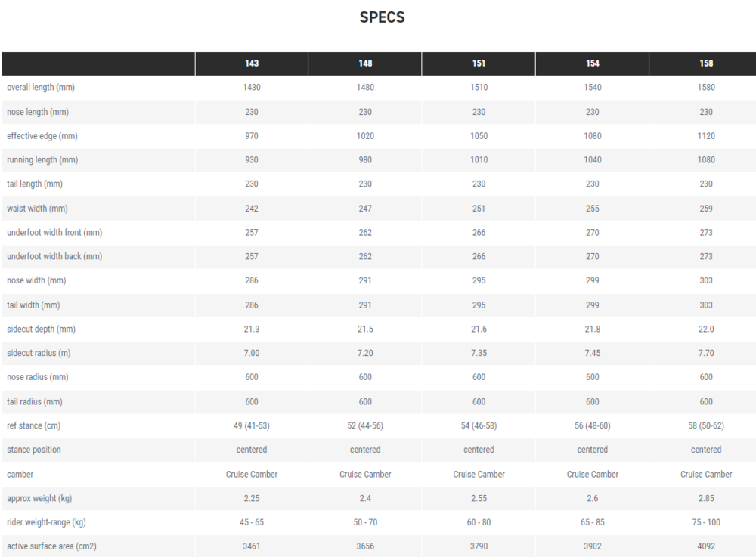Click the SPECS heading
756x557 pixels.
point(382,17)
